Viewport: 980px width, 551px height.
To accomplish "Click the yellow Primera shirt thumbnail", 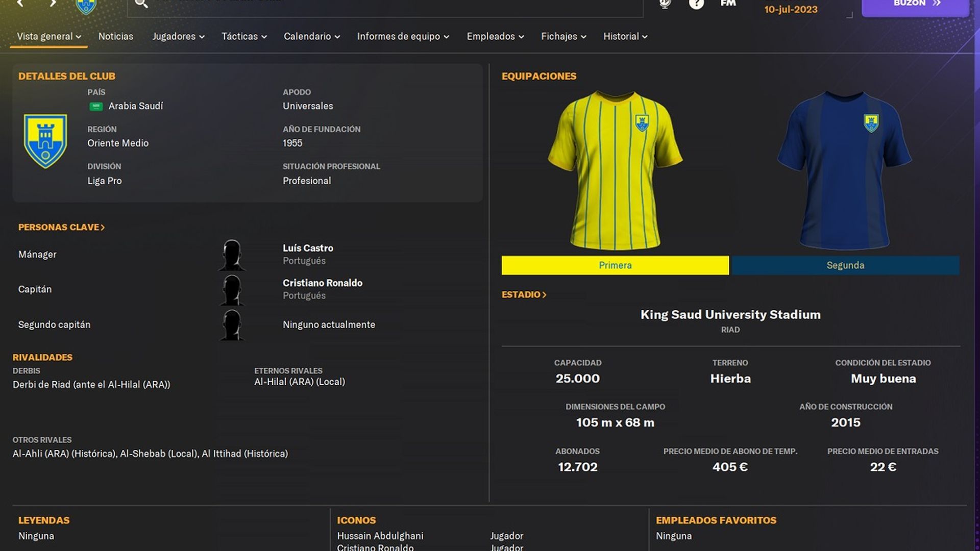I will pyautogui.click(x=615, y=171).
